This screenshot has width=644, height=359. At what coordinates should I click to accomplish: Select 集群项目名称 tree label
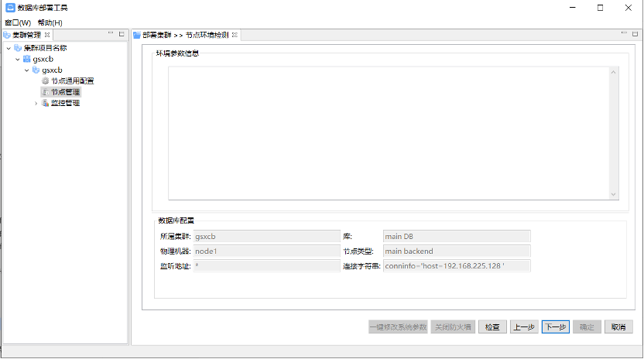pyautogui.click(x=45, y=48)
